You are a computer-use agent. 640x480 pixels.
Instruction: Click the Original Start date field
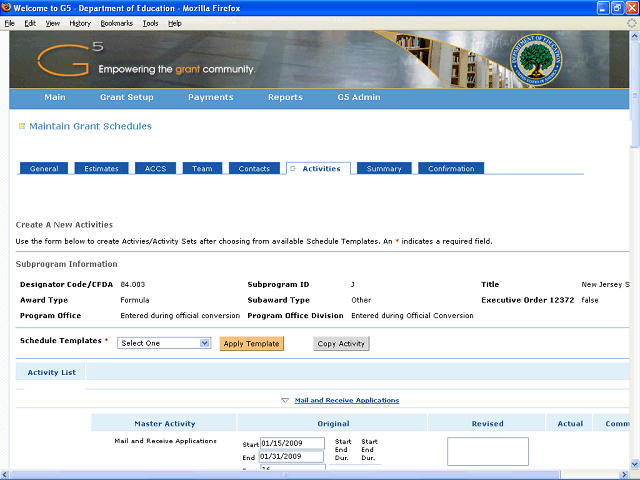pyautogui.click(x=292, y=443)
